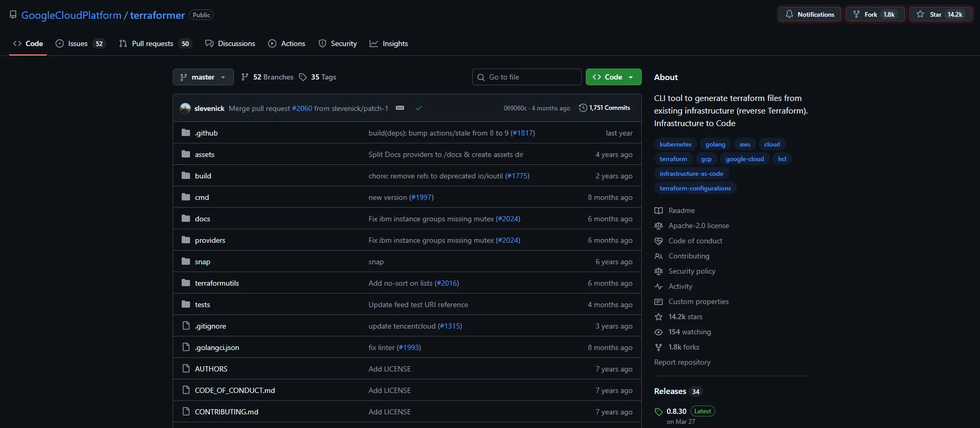Open the Apache-2.0 license link
The image size is (980, 428).
pos(698,226)
